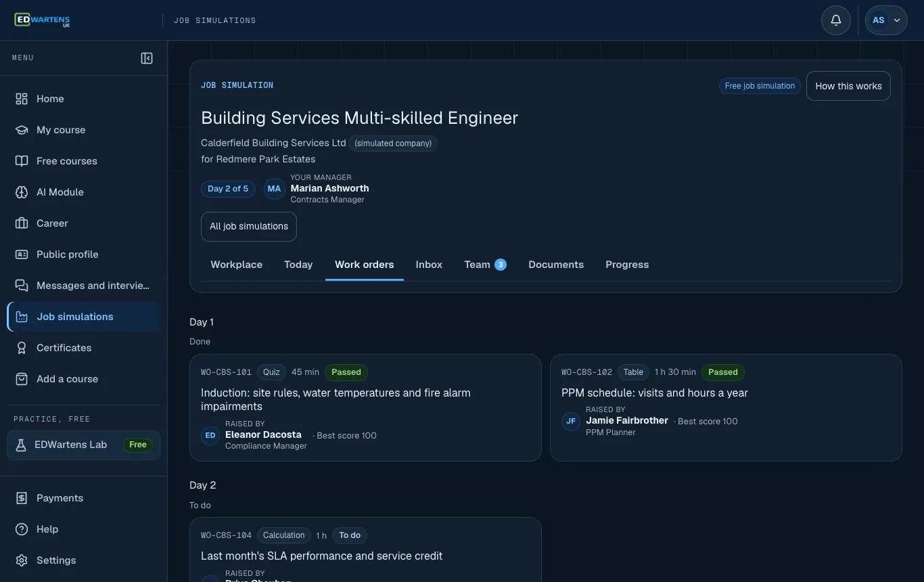Image resolution: width=924 pixels, height=582 pixels.
Task: Click the Free job simulation badge
Action: (x=760, y=86)
